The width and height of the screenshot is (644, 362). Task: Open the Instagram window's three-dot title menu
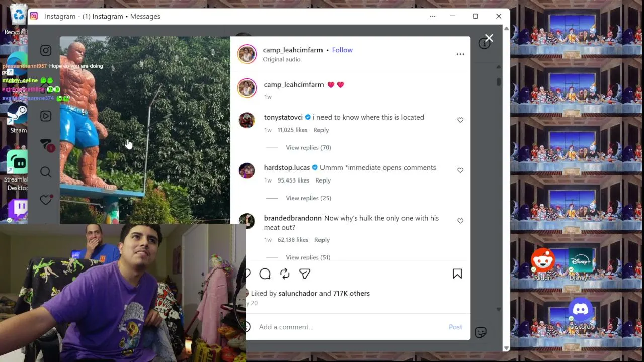coord(433,16)
